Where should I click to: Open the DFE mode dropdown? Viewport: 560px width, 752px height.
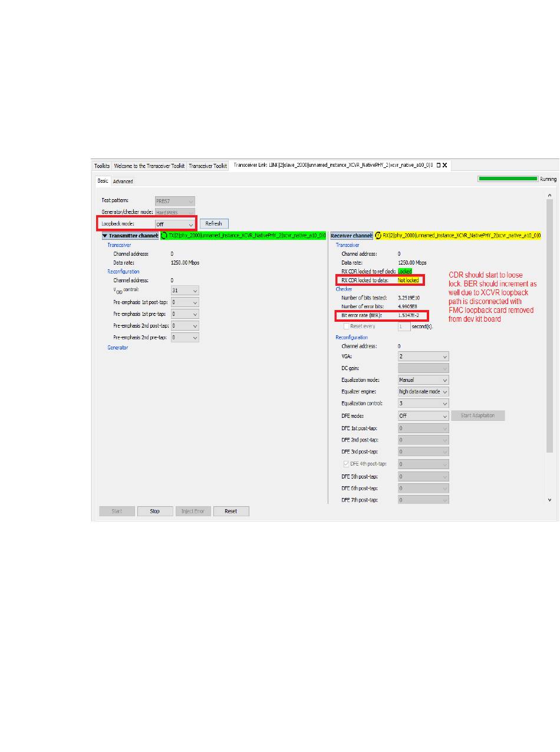[x=423, y=415]
